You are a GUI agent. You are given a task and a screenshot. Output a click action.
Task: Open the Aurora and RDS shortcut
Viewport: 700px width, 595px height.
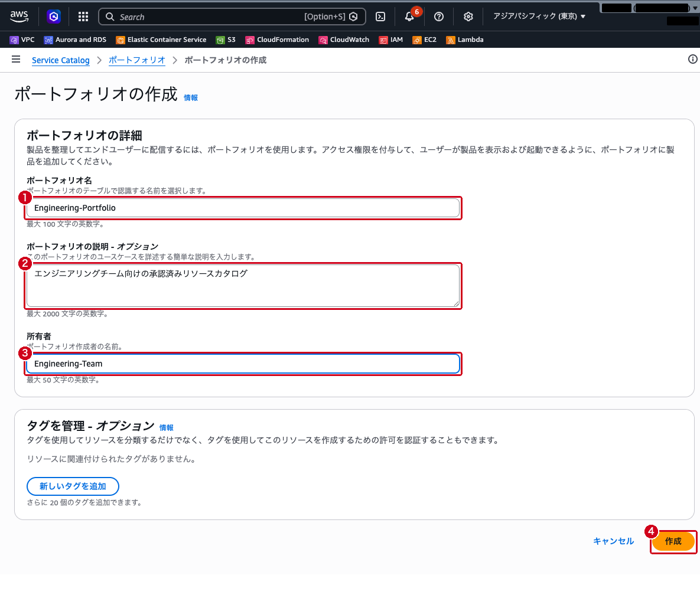point(75,40)
